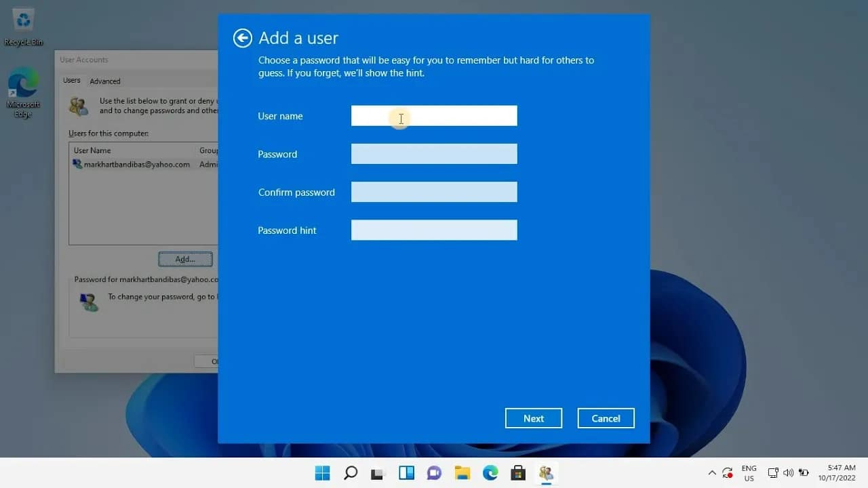868x488 pixels.
Task: Launch Microsoft Store from the taskbar
Action: (x=517, y=472)
